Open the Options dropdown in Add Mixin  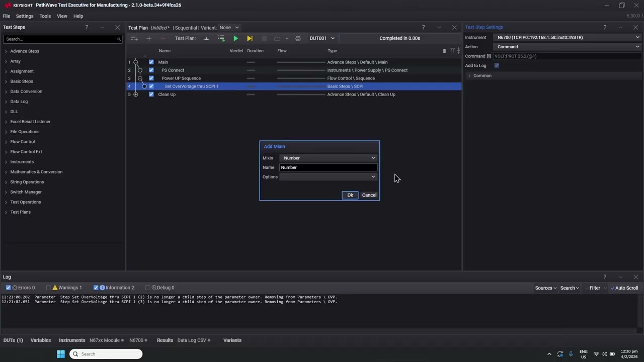[328, 177]
